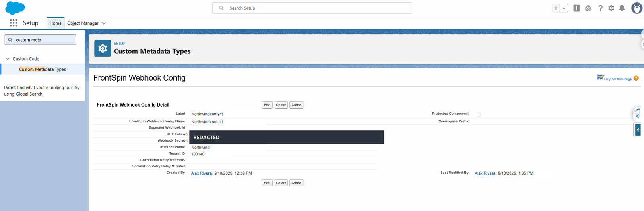Open Global Actions plus icon
Image resolution: width=644 pixels, height=211 pixels.
point(577,8)
